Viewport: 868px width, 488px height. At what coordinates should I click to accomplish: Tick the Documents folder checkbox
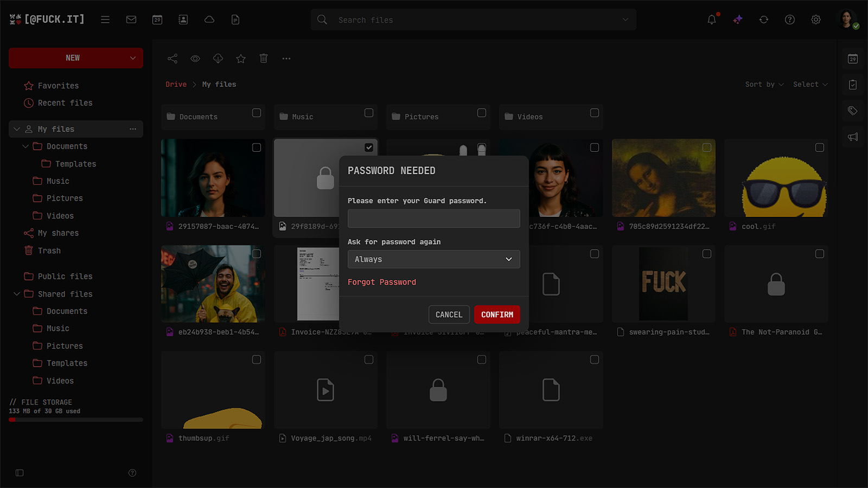[x=257, y=113]
